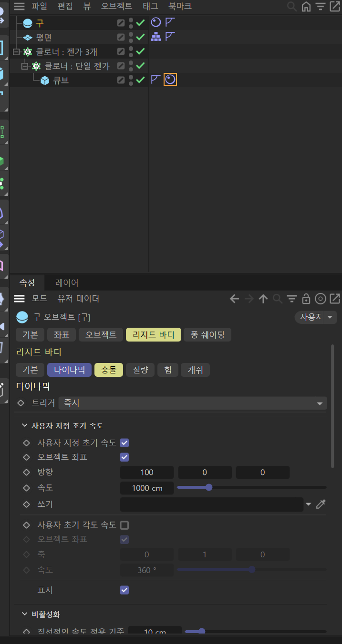Click the 속도 slider at 1000 cm
Image resolution: width=342 pixels, height=644 pixels.
[252, 487]
